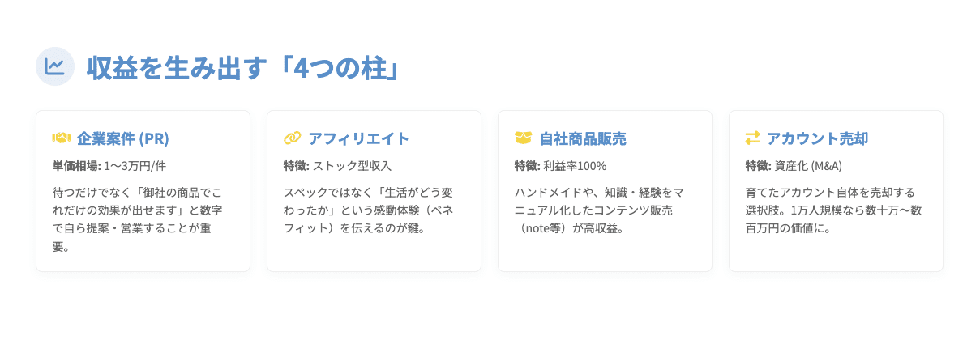980x340 pixels.
Task: Click the chain link icon for アフィリエイト
Action: [x=293, y=138]
